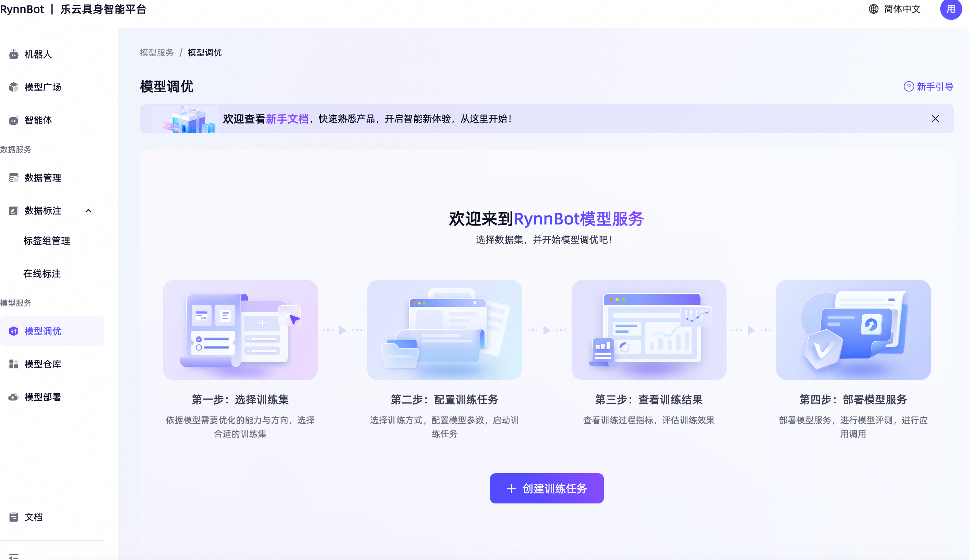The height and width of the screenshot is (560, 969).
Task: Click the globe language icon
Action: pos(874,9)
